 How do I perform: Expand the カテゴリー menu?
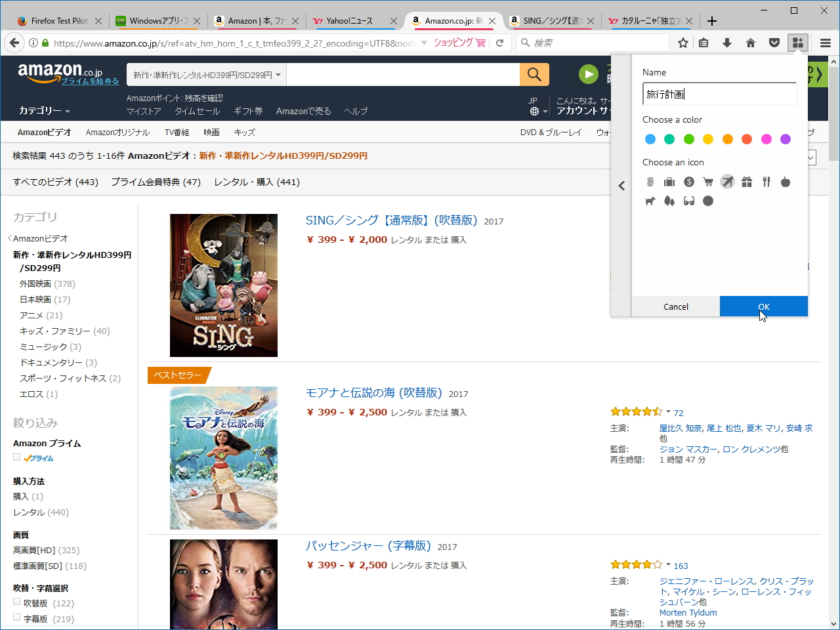pos(45,110)
